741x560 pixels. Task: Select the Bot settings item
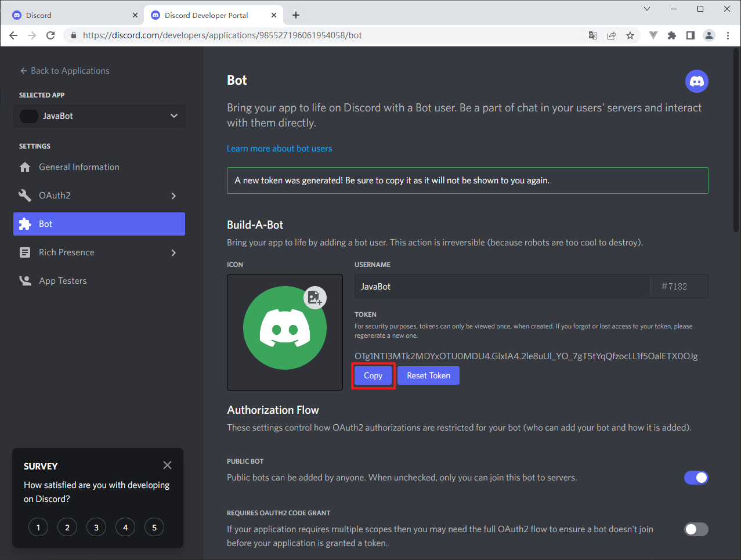pos(99,224)
